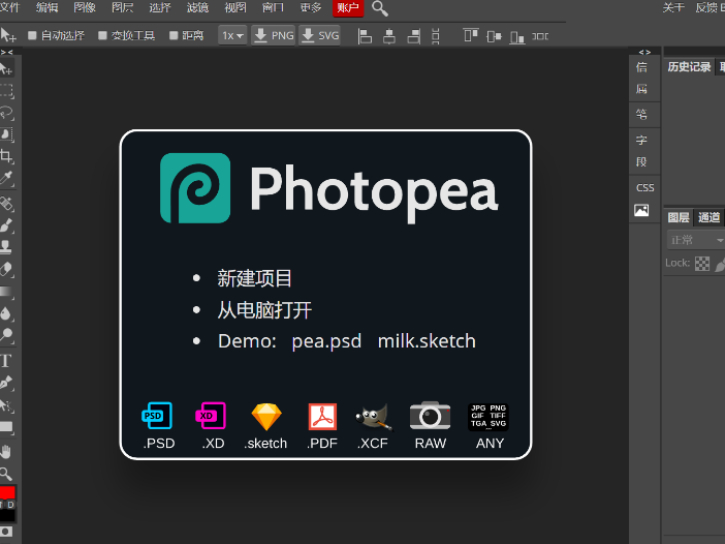Align bottom edges icon

pyautogui.click(x=517, y=37)
